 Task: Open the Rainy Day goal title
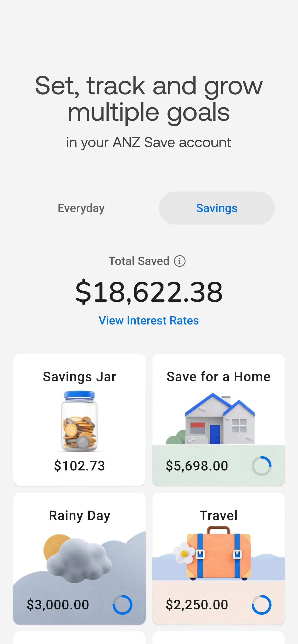click(79, 516)
